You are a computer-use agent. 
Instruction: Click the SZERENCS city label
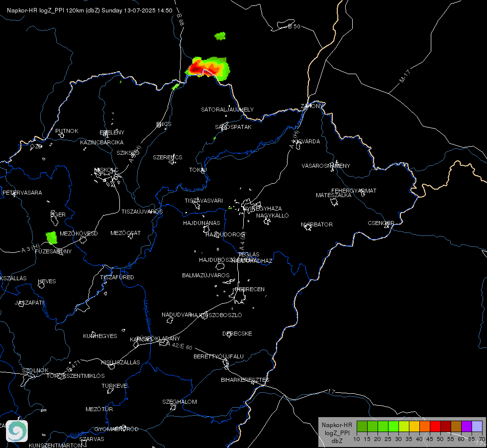(x=168, y=157)
